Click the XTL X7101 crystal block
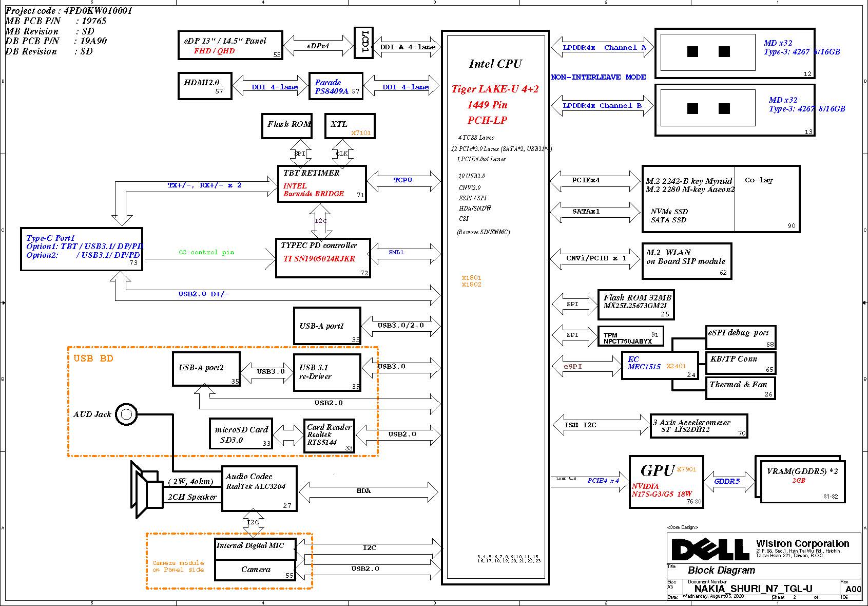 (x=350, y=126)
